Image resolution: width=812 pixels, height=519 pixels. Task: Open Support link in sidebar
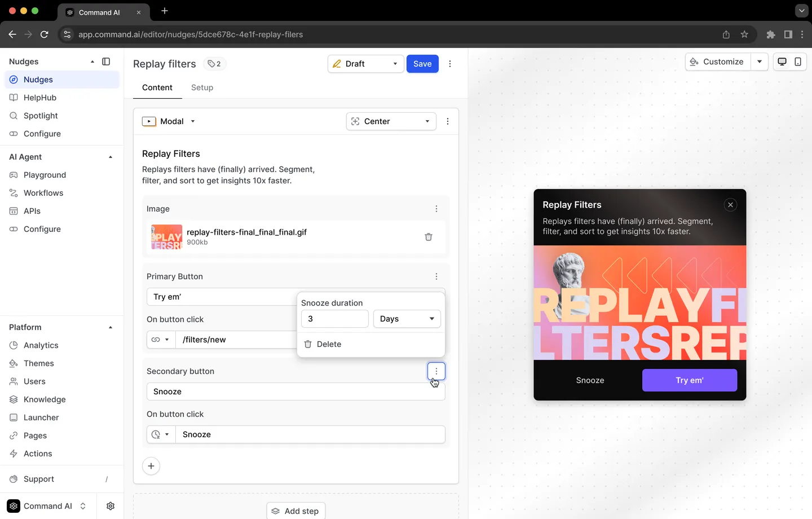(x=62, y=479)
